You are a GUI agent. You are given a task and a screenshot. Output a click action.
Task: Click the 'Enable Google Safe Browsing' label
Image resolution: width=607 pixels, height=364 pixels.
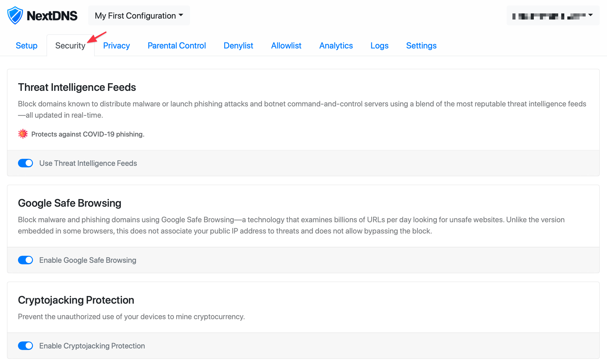pos(88,260)
